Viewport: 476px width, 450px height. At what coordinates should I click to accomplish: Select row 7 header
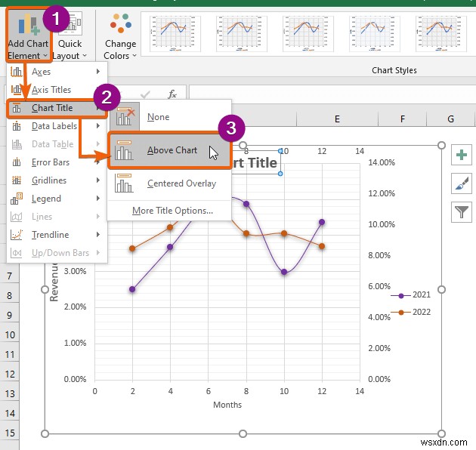click(x=9, y=276)
